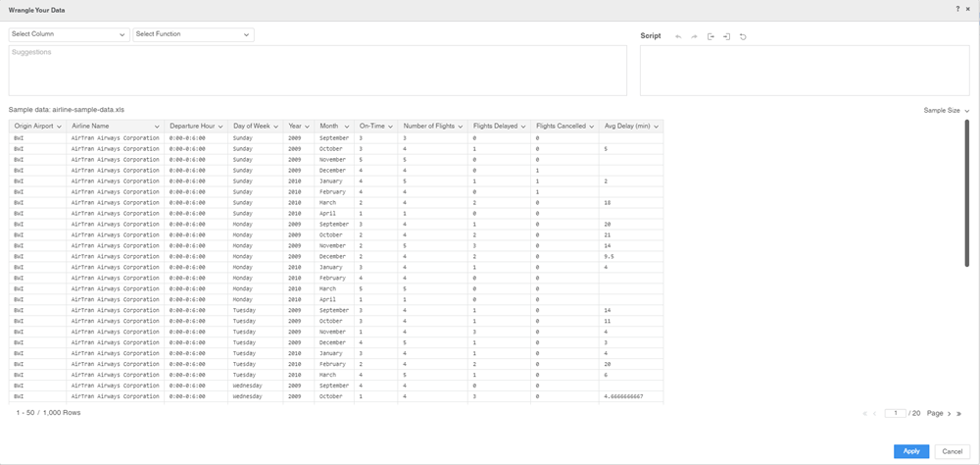980x465 pixels.
Task: Open the Airline Name column menu
Action: [157, 127]
